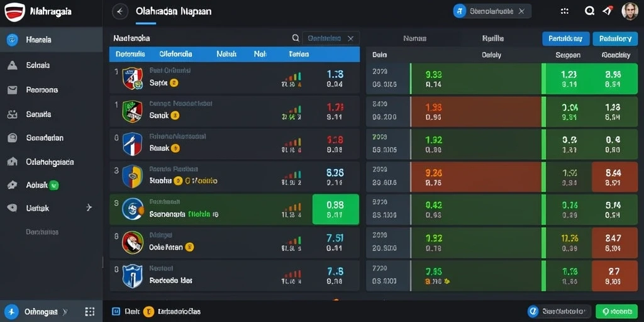Click the orange coin icon in bottom bar
The image size is (644, 322).
148,311
